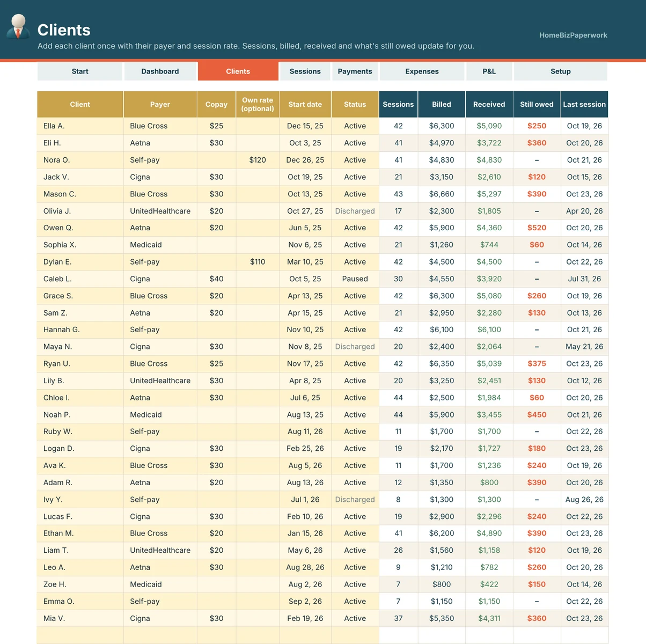
Task: Open the Sessions tab
Action: [305, 71]
